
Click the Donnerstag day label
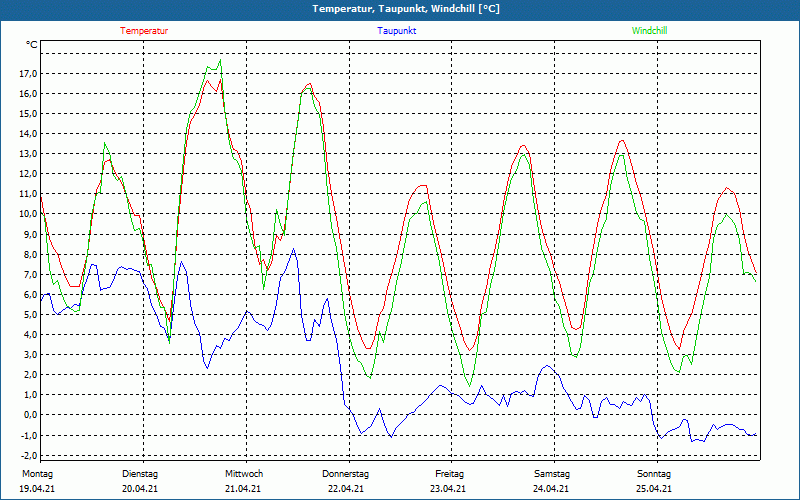pos(345,473)
